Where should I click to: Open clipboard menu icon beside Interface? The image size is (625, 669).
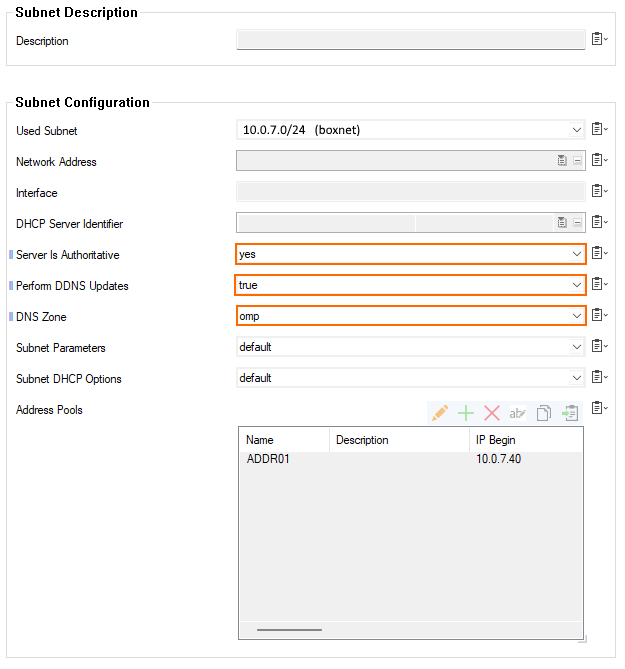(599, 191)
